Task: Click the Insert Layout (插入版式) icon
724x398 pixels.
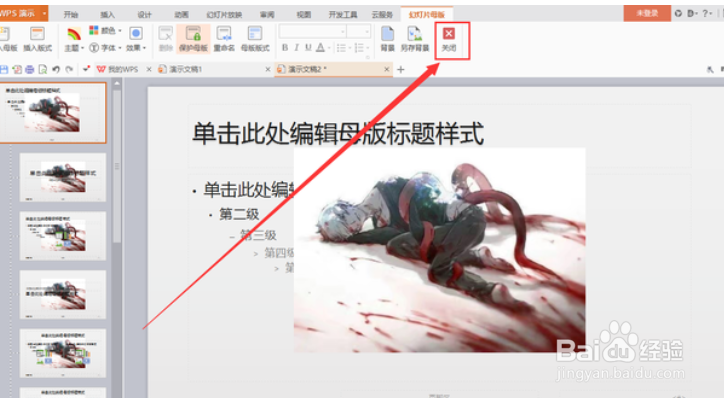Action: click(x=37, y=39)
